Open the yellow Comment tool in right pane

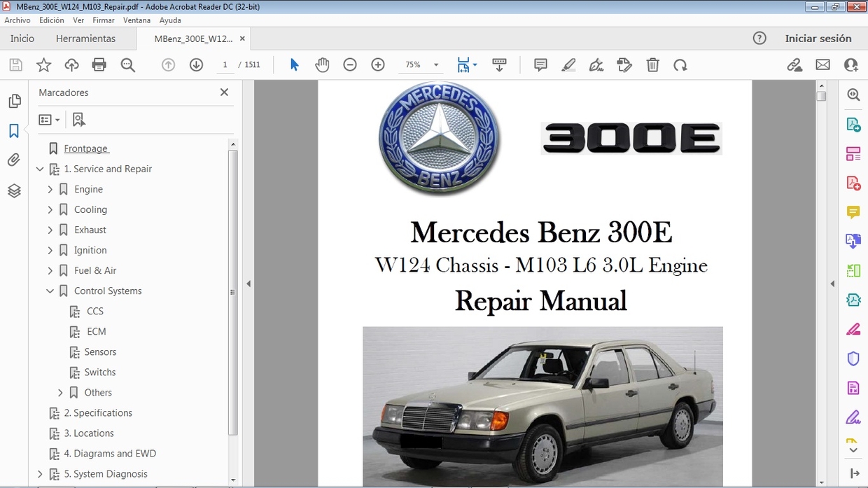[x=853, y=212]
